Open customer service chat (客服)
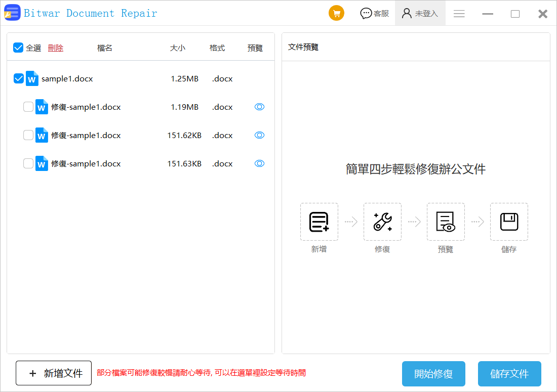Image resolution: width=557 pixels, height=392 pixels. point(375,14)
